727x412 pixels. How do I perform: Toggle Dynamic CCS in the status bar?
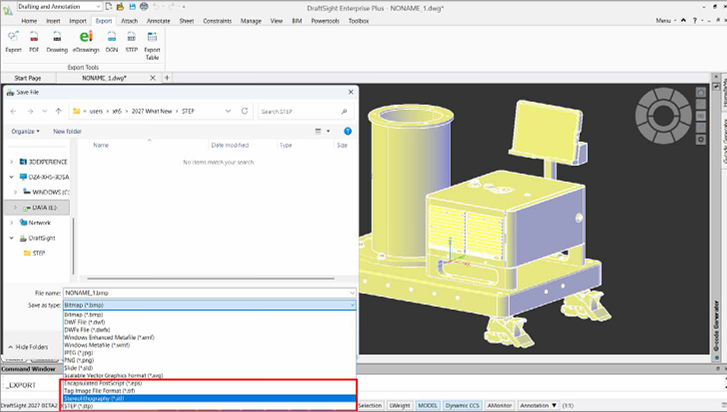tap(462, 406)
